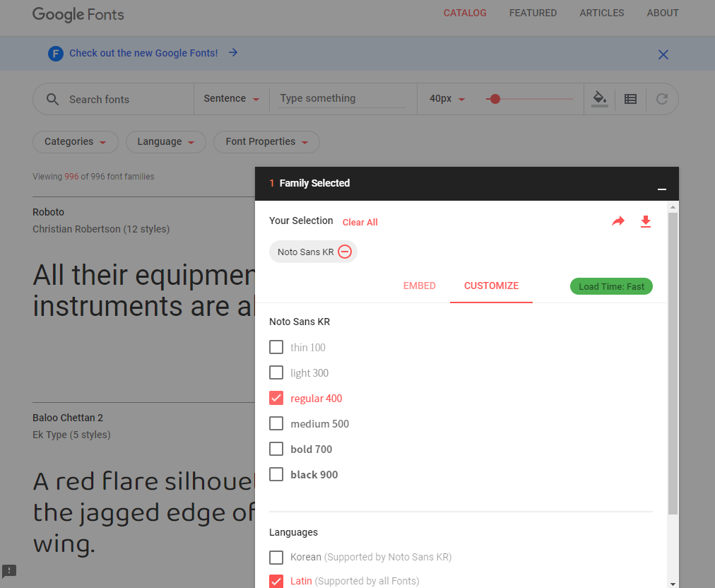Select the CUSTOMIZE tab
Image resolution: width=715 pixels, height=588 pixels.
pos(491,286)
